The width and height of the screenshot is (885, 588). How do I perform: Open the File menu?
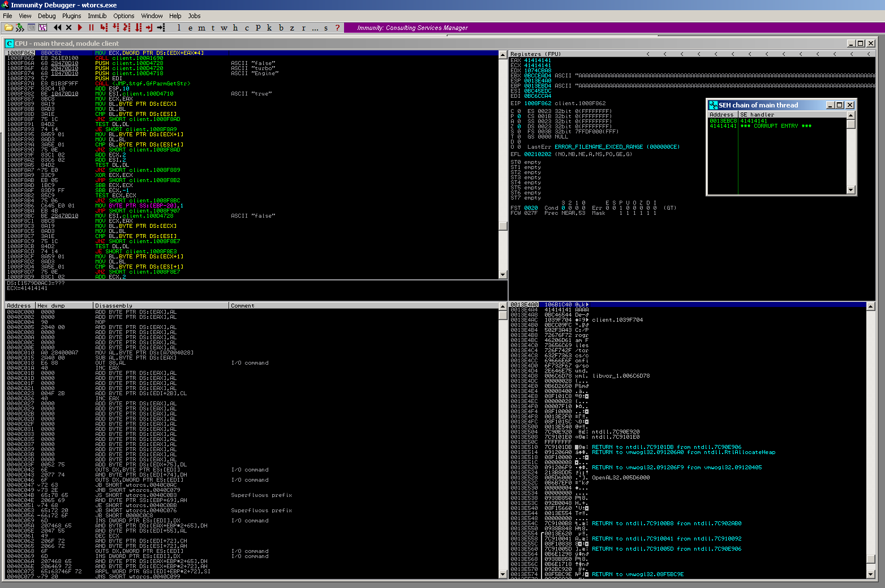[x=7, y=16]
